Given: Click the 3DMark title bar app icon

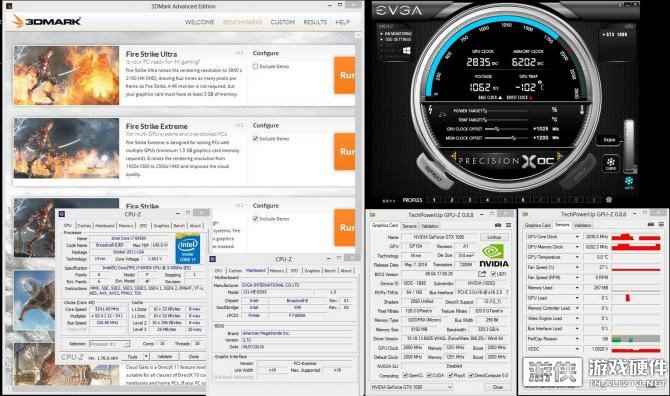Looking at the screenshot, I should tap(9, 6).
